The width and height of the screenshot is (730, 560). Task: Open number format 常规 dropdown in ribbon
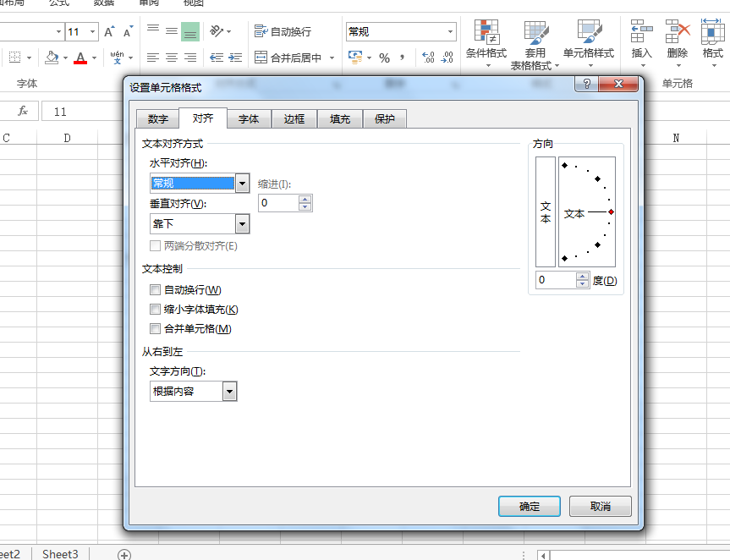click(450, 31)
